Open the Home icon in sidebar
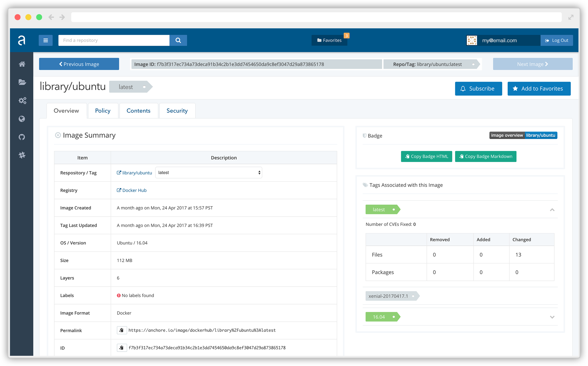The width and height of the screenshot is (588, 366). 22,64
